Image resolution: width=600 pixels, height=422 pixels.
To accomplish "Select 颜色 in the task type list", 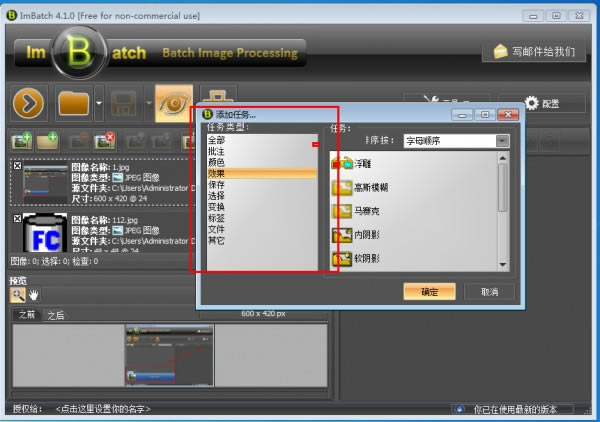I will point(216,162).
